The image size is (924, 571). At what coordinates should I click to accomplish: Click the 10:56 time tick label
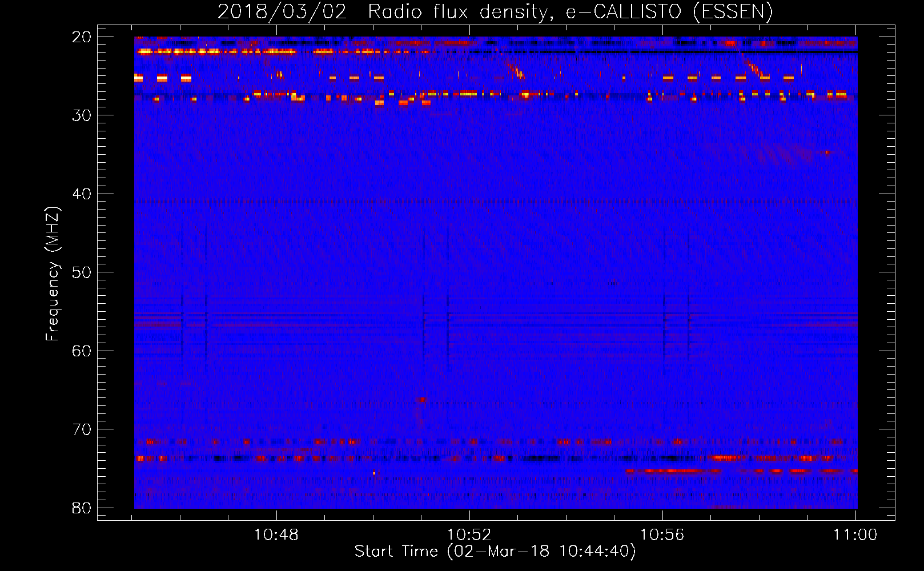662,535
